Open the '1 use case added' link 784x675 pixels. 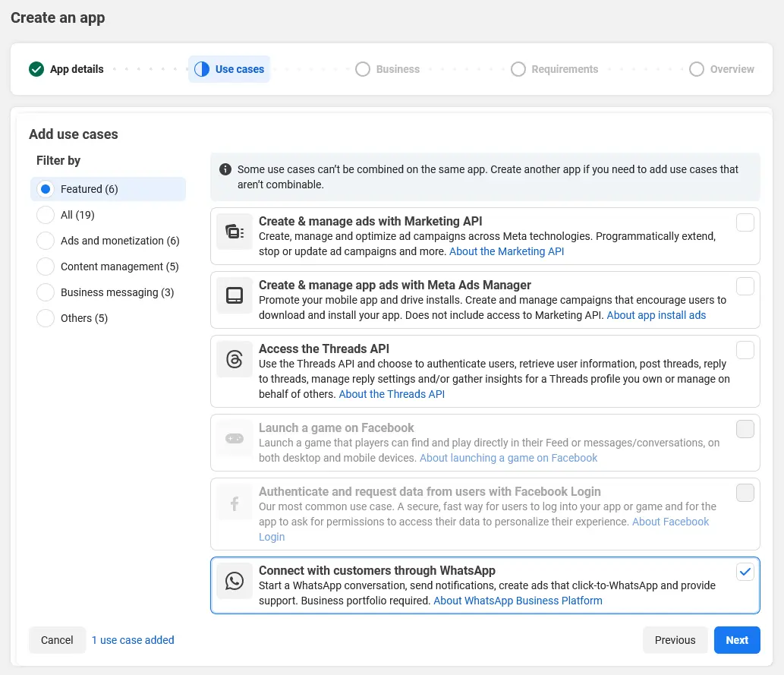(x=133, y=640)
